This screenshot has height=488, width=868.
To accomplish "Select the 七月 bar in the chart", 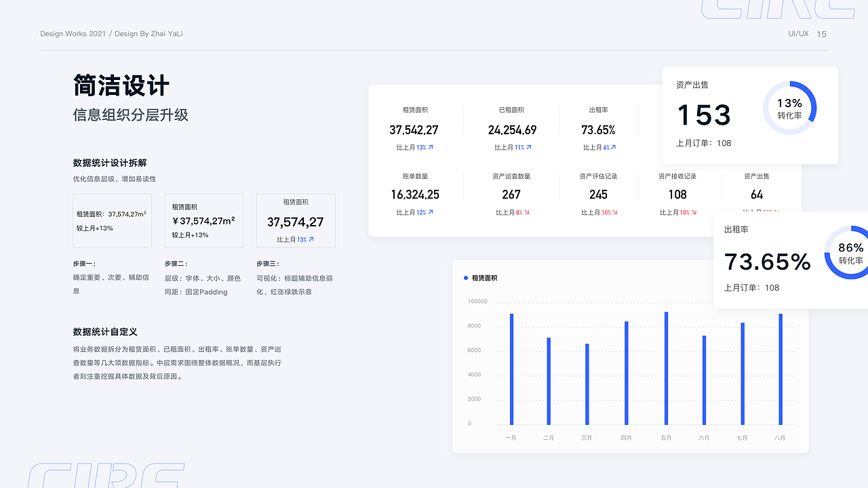I will (743, 374).
